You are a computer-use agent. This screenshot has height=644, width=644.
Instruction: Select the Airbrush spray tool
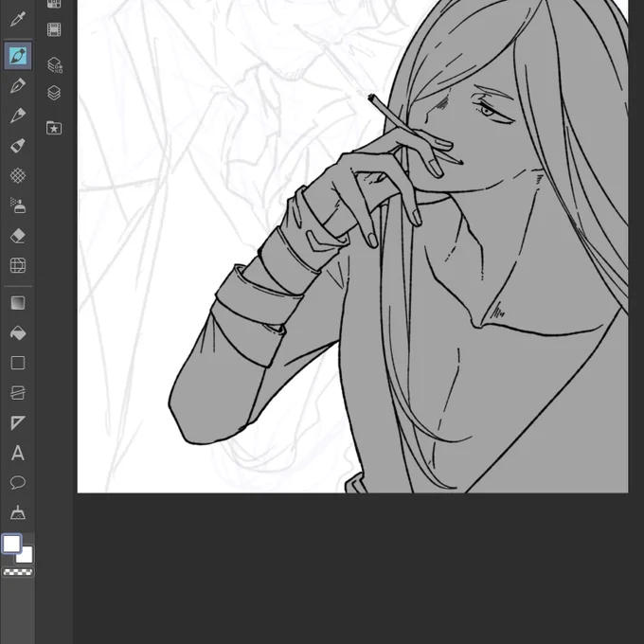(18, 206)
